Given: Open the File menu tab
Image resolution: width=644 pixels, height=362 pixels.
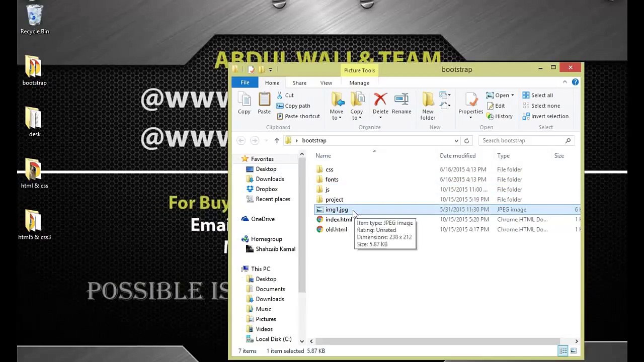Looking at the screenshot, I should pos(245,82).
